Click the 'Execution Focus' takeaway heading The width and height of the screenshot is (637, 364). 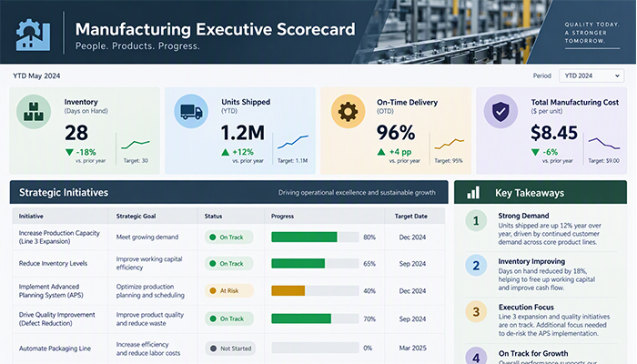pos(527,308)
